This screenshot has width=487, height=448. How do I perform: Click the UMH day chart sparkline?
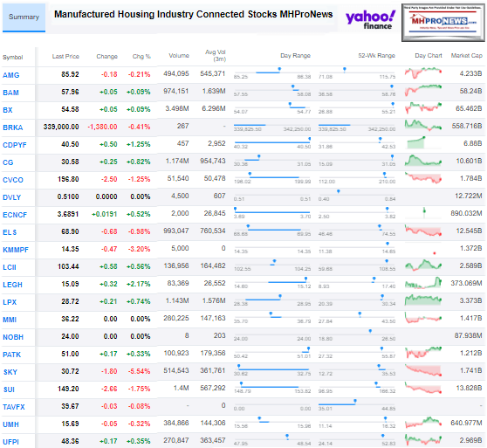423,423
